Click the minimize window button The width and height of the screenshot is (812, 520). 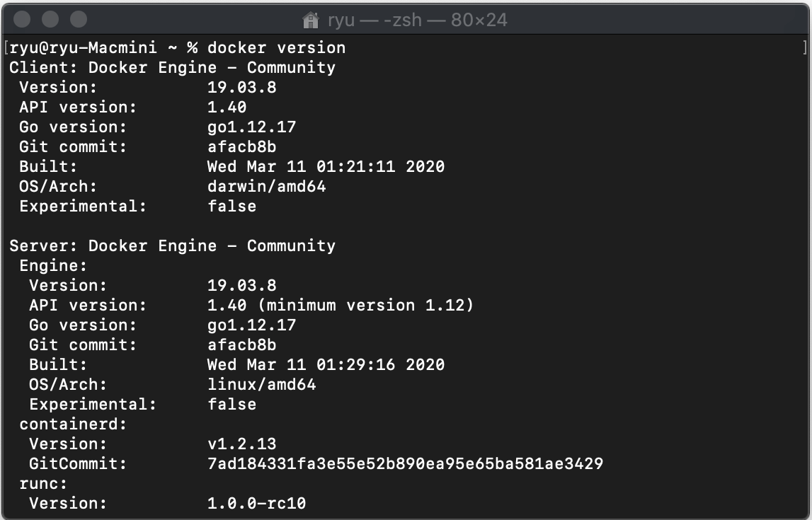pyautogui.click(x=50, y=20)
